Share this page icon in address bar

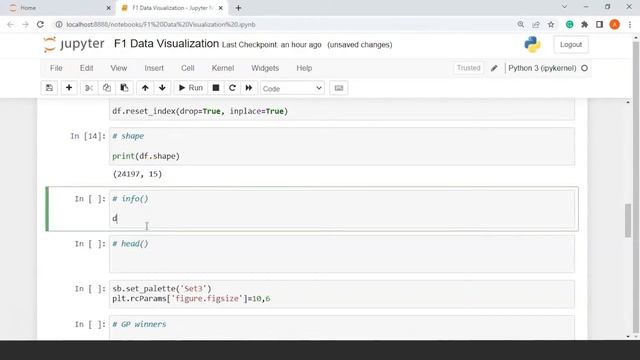click(536, 24)
